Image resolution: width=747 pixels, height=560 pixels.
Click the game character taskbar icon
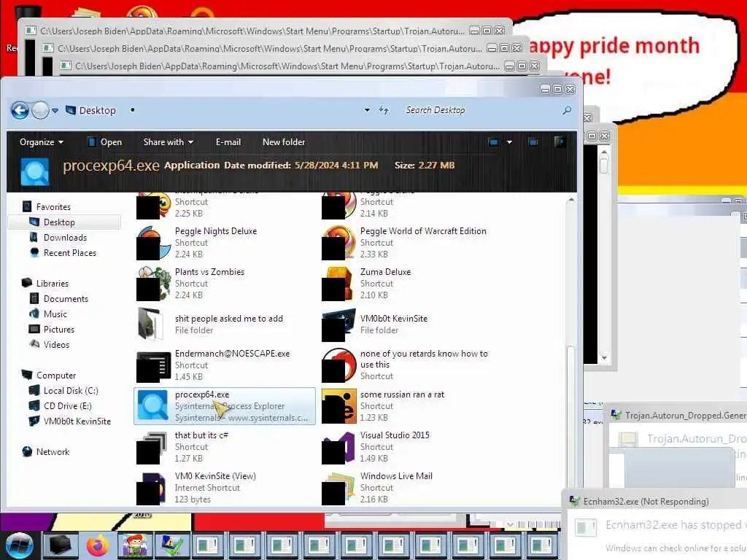(134, 545)
